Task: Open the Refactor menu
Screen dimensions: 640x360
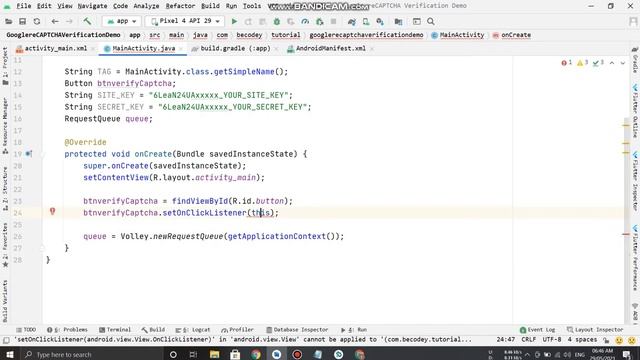Action: [x=180, y=6]
